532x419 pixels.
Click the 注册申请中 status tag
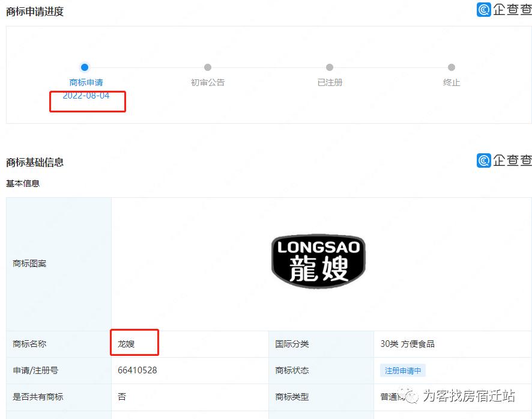(403, 370)
